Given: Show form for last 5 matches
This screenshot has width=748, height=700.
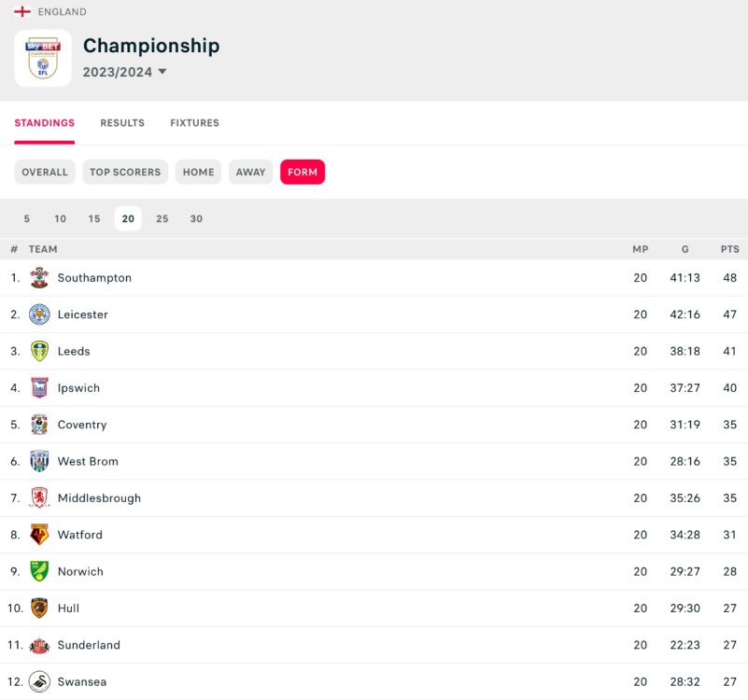Looking at the screenshot, I should coord(27,219).
